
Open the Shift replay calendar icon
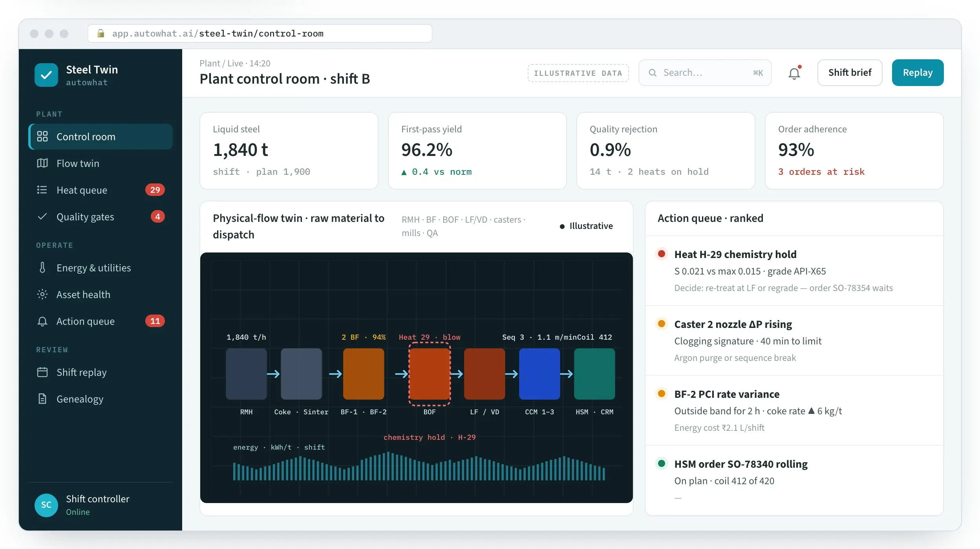click(42, 372)
